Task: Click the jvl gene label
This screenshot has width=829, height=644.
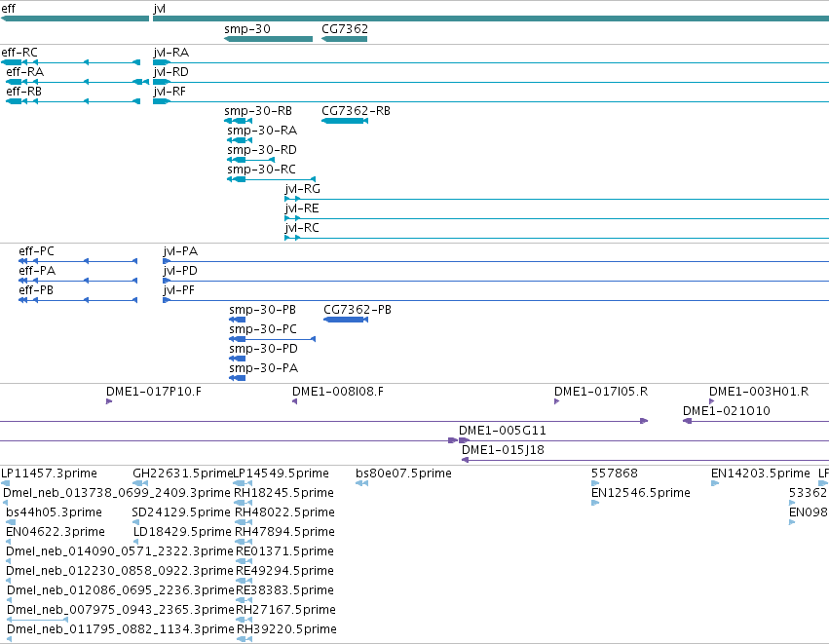Action: click(x=159, y=9)
